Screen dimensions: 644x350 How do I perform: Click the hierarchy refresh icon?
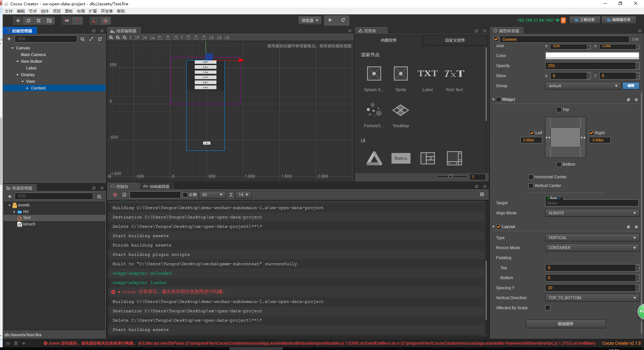pos(100,39)
